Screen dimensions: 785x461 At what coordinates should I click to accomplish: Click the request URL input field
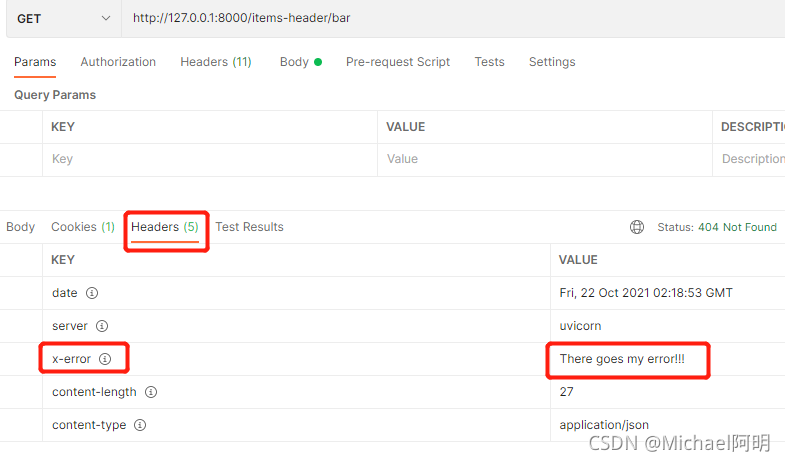pyautogui.click(x=453, y=19)
